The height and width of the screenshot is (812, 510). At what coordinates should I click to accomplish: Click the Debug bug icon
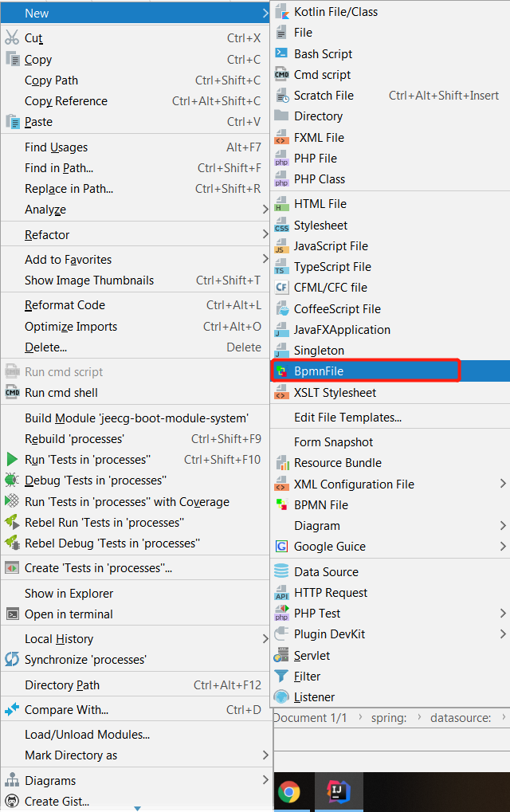[x=12, y=480]
